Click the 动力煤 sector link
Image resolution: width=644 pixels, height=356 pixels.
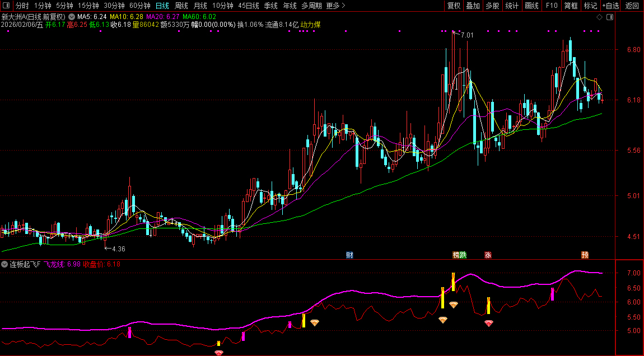pyautogui.click(x=311, y=25)
